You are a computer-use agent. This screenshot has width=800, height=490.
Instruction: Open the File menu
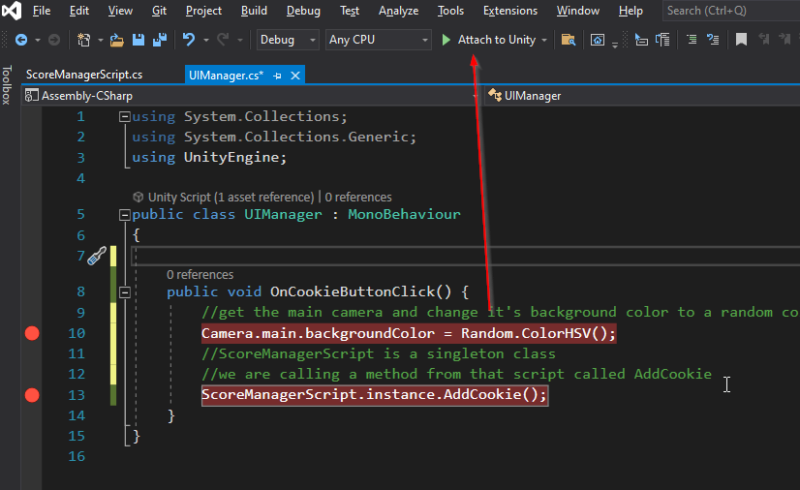(41, 11)
